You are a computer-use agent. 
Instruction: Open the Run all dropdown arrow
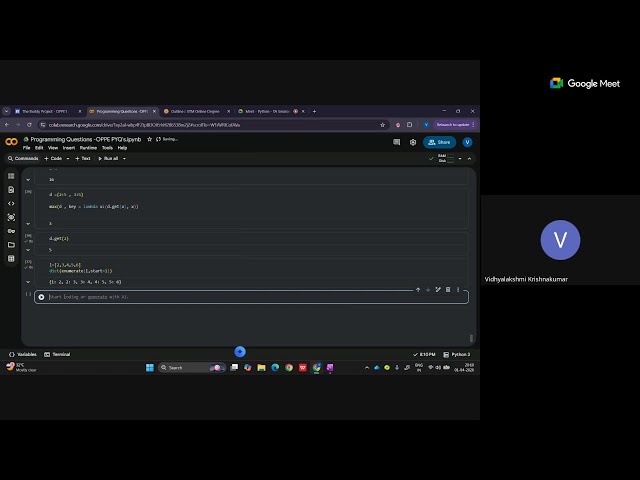(124, 158)
